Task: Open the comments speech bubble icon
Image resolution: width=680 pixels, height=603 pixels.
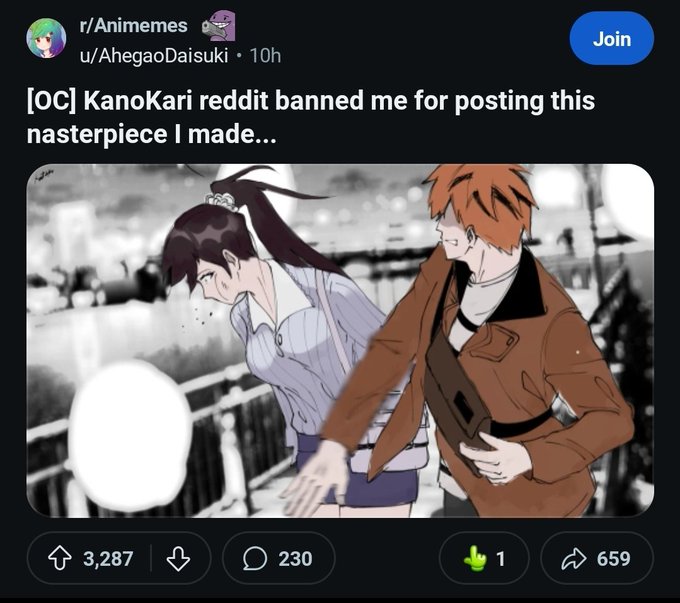Action: (x=254, y=558)
